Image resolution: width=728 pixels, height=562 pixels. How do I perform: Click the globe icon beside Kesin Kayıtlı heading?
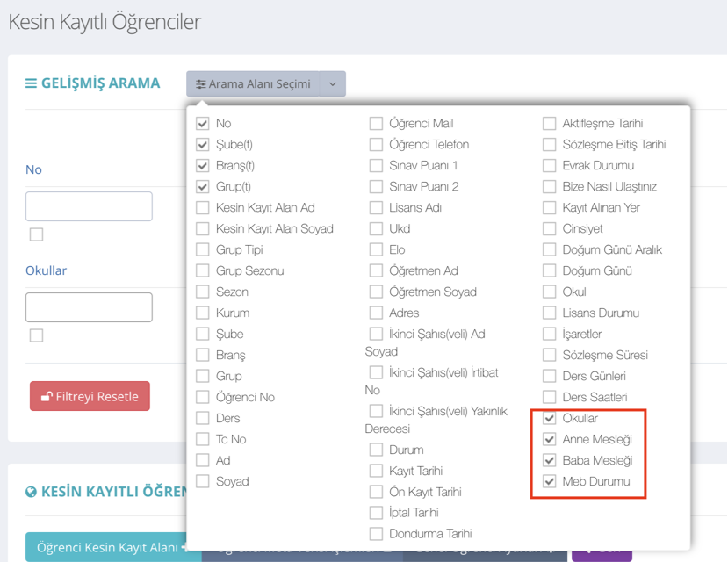point(32,492)
